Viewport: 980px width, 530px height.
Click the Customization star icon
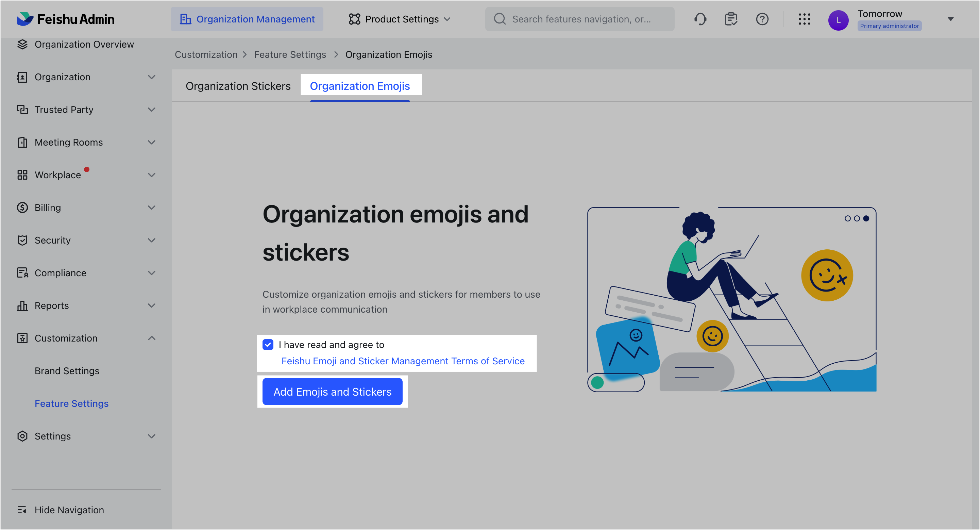[22, 338]
